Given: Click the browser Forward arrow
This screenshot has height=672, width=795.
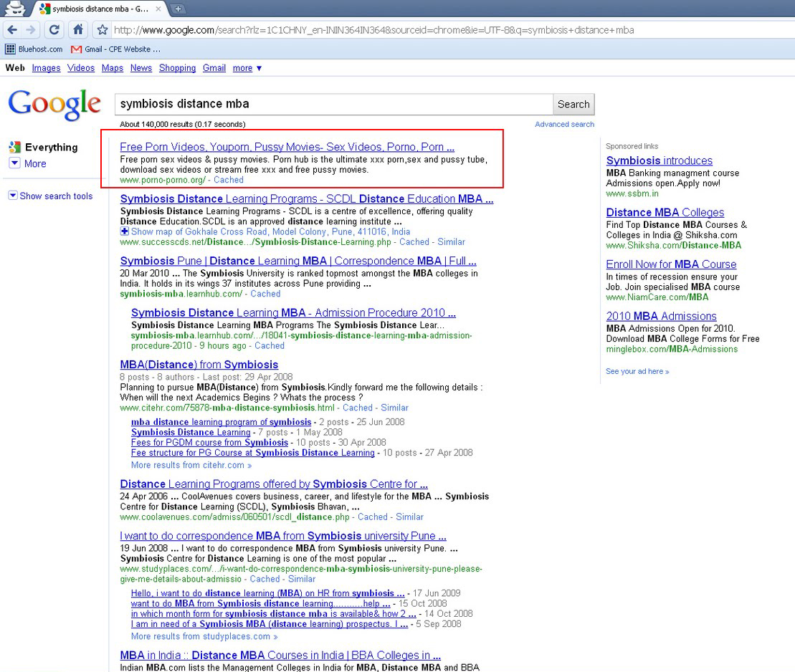Looking at the screenshot, I should click(x=31, y=30).
